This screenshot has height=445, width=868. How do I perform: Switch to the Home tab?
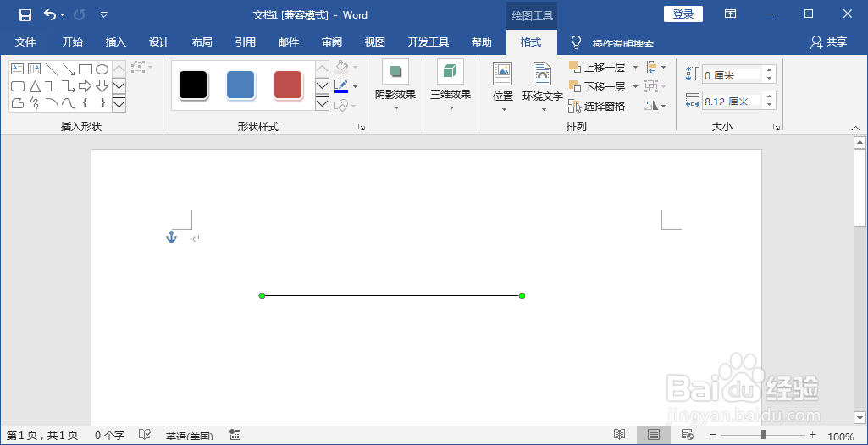[73, 42]
